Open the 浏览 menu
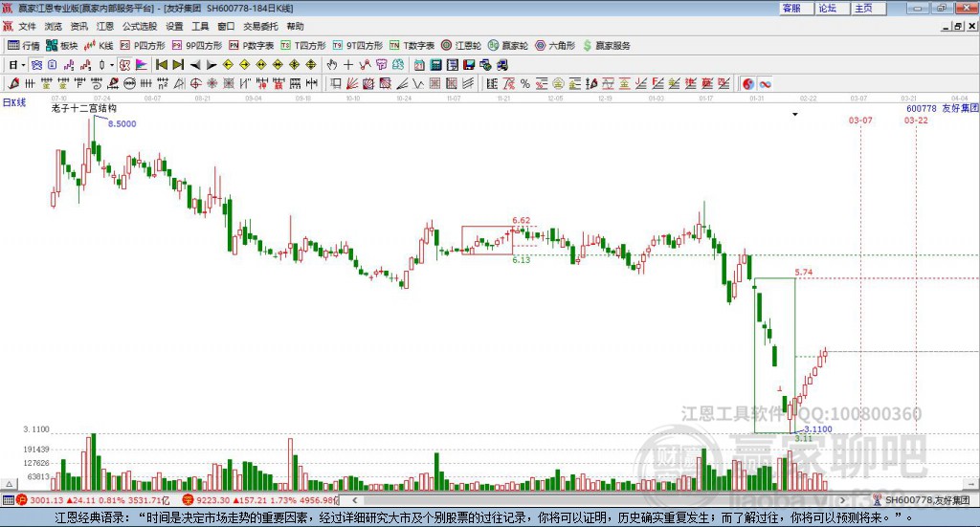This screenshot has height=527, width=980. [54, 26]
